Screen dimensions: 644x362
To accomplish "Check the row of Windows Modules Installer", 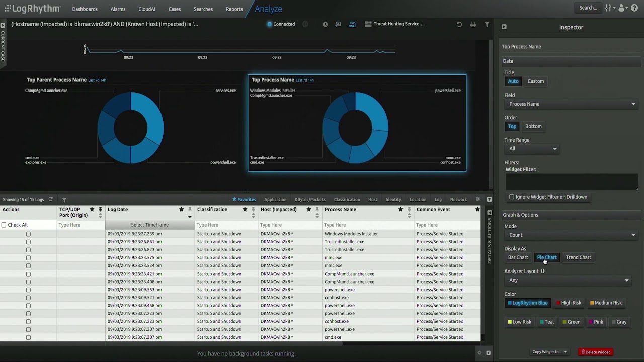I will (28, 234).
